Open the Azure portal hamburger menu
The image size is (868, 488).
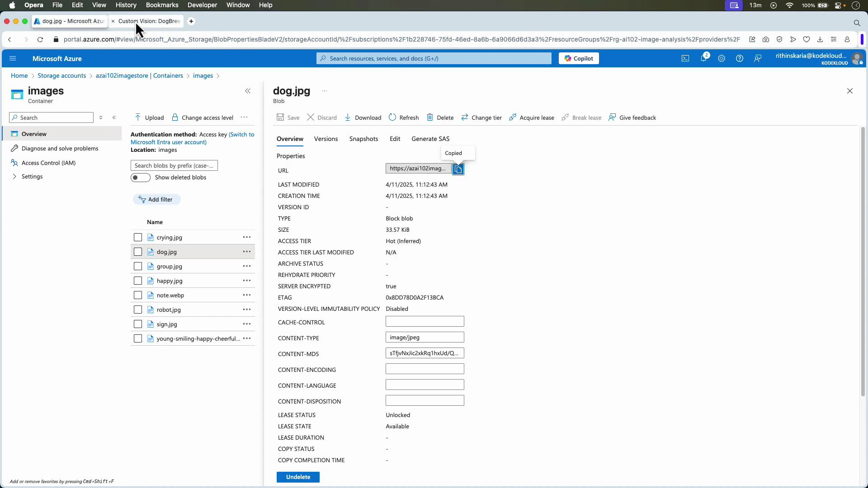tap(13, 58)
